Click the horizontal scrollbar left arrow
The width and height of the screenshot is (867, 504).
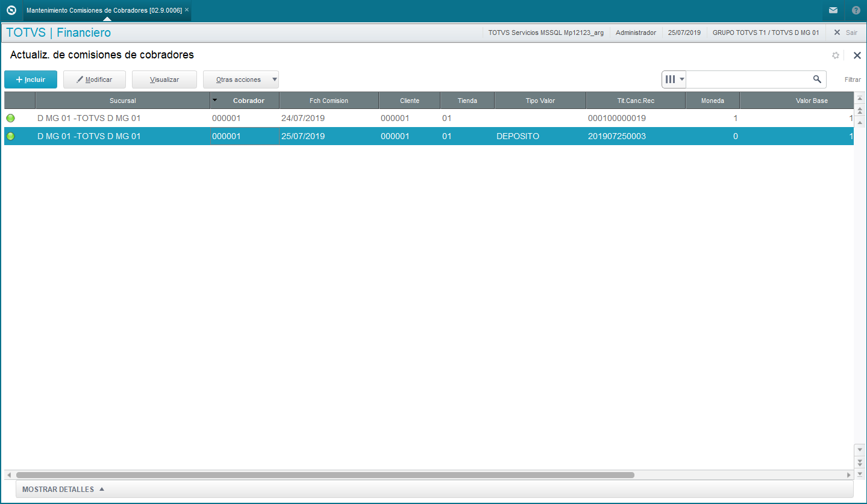pyautogui.click(x=9, y=475)
